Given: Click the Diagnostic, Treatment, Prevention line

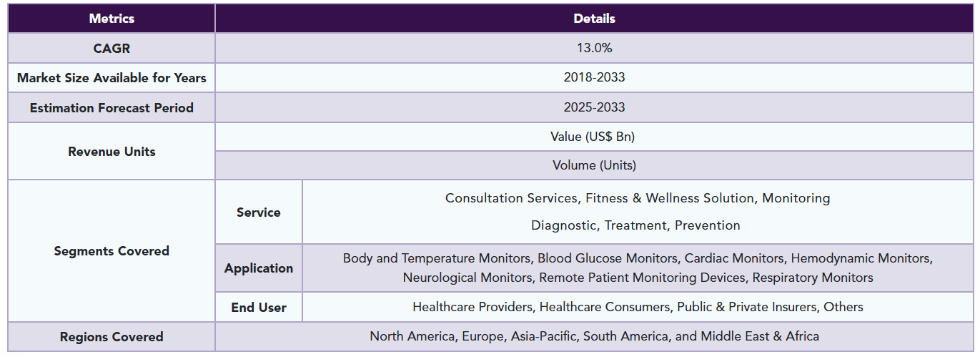Looking at the screenshot, I should click(x=635, y=225).
